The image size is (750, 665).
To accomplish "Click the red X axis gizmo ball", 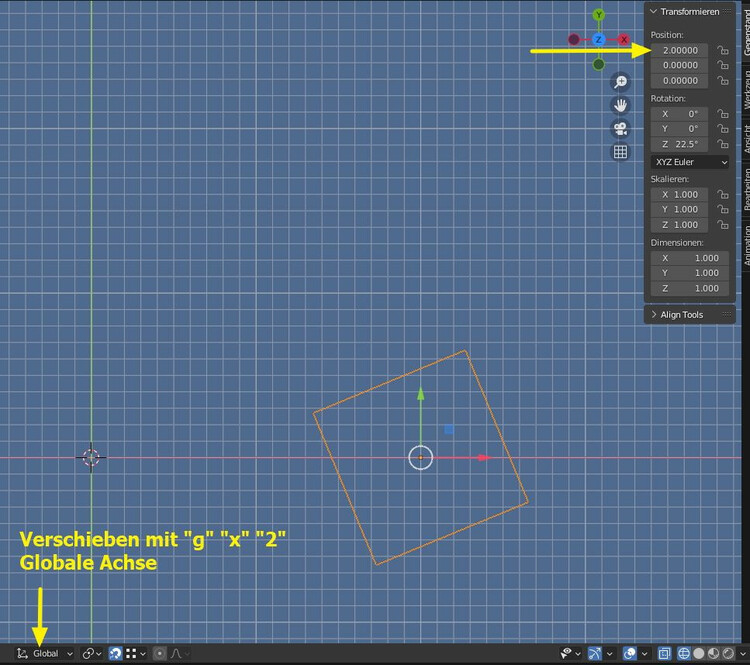I will click(624, 40).
